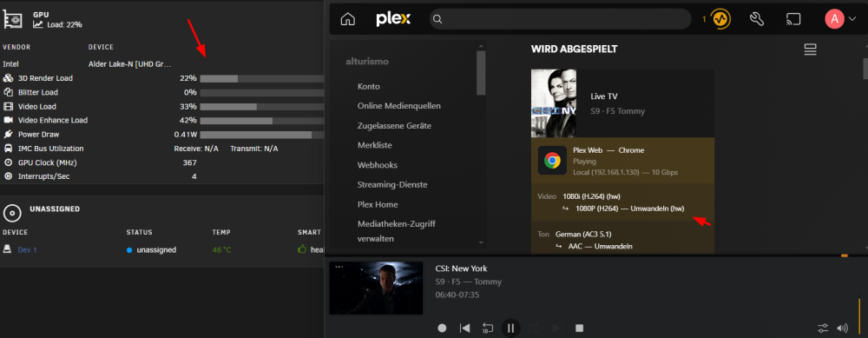The height and width of the screenshot is (338, 868).
Task: Open Mediatheken-Zugriff verwalten entry
Action: pyautogui.click(x=397, y=232)
